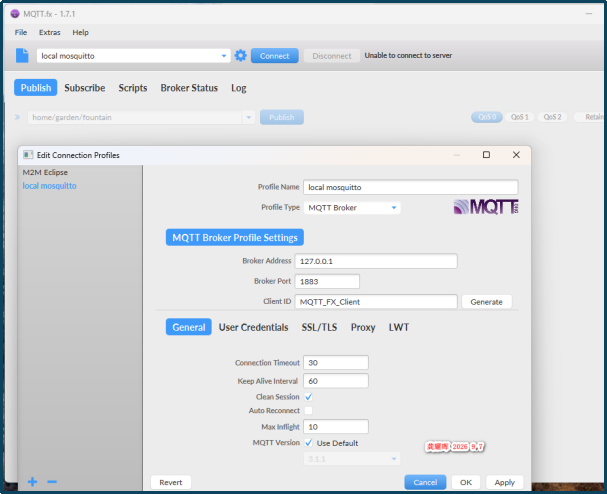Generate a new Client ID

click(487, 302)
